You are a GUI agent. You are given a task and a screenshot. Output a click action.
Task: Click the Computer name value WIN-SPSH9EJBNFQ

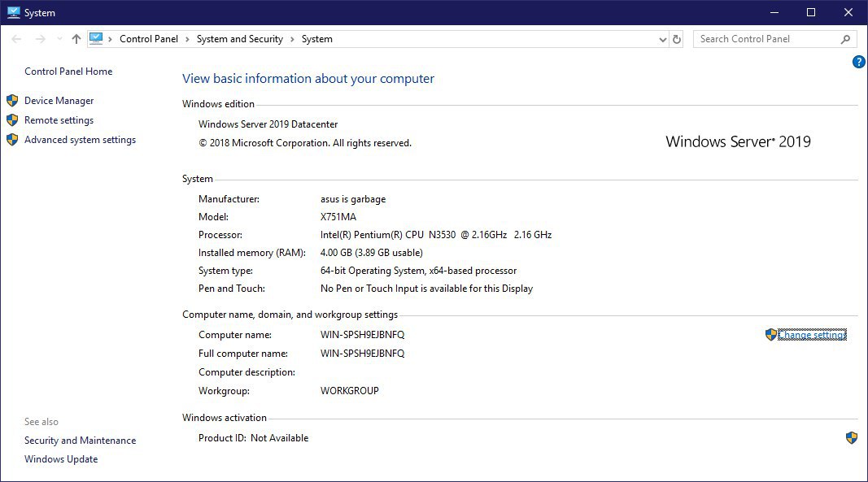pos(363,335)
